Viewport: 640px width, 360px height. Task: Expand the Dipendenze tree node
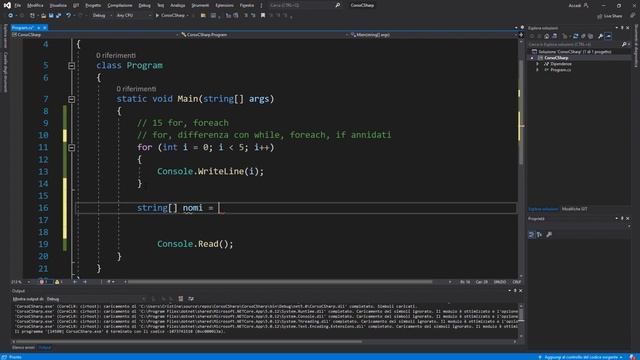tap(537, 64)
